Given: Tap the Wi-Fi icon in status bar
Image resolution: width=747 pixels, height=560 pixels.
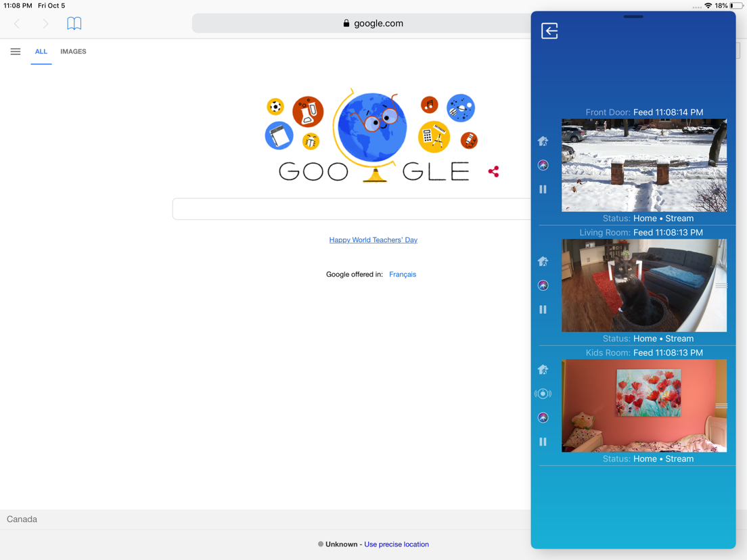Looking at the screenshot, I should click(708, 5).
